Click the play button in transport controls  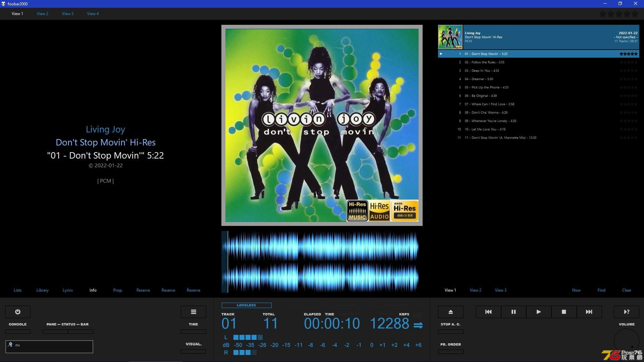point(539,312)
